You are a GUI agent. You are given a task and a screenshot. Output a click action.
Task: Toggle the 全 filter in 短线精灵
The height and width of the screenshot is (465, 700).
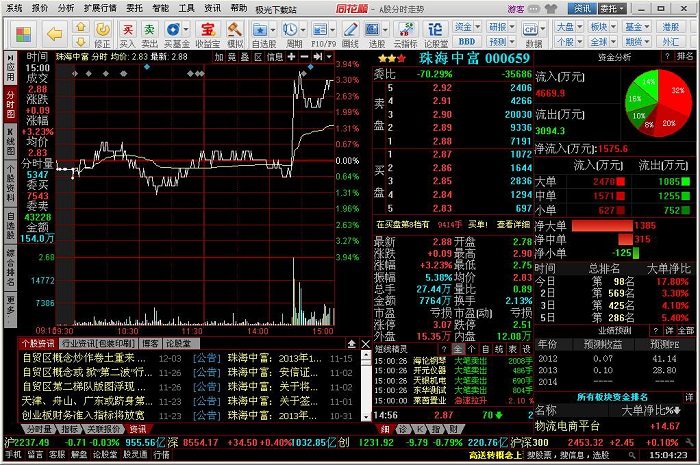point(458,349)
